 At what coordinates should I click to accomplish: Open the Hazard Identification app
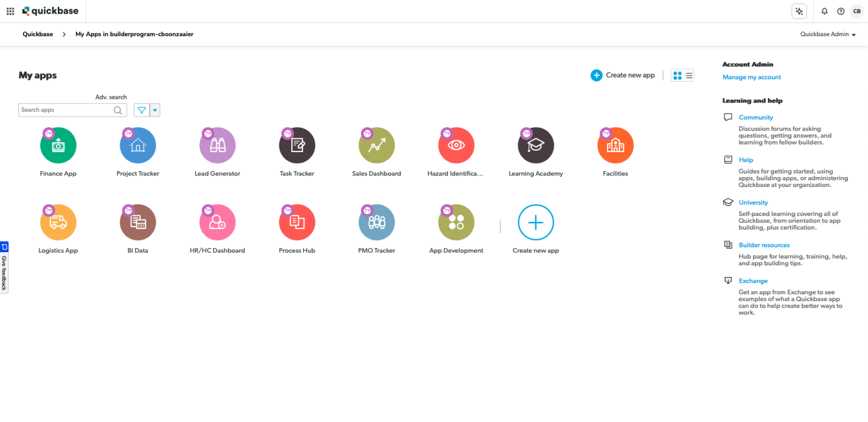(456, 144)
